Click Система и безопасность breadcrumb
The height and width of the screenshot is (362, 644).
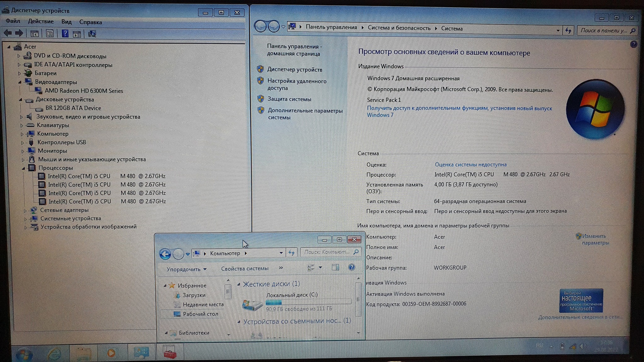point(399,28)
